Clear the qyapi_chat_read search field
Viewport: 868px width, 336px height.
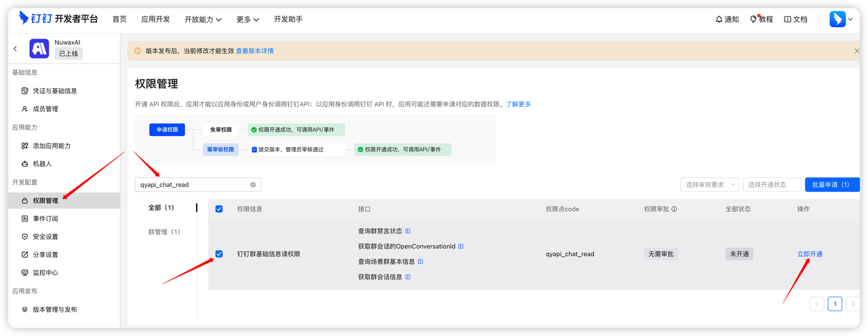pyautogui.click(x=253, y=184)
